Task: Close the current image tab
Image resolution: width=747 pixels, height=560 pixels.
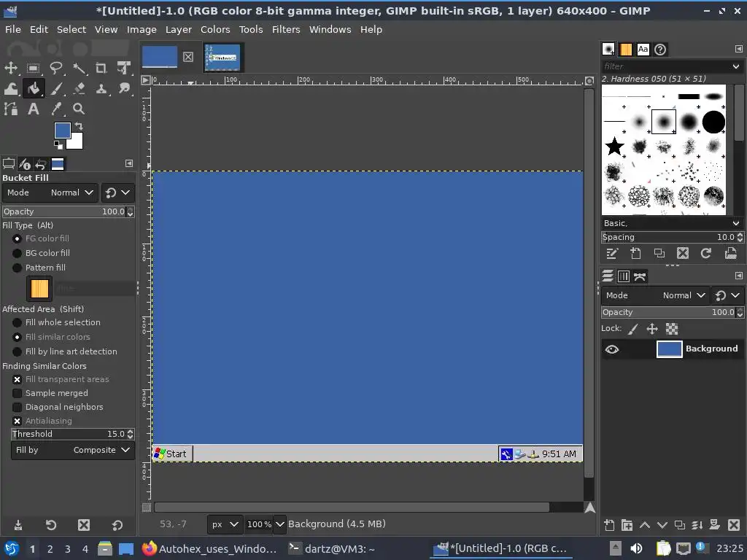Action: point(188,57)
